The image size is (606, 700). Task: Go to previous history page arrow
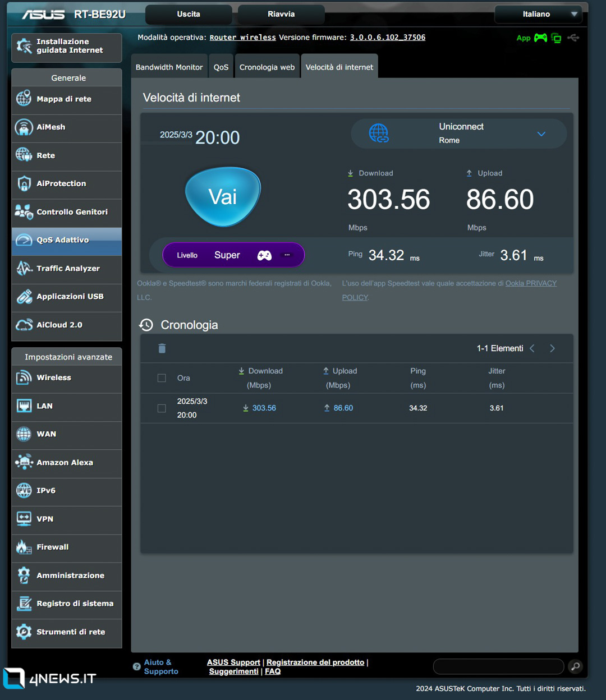click(532, 348)
